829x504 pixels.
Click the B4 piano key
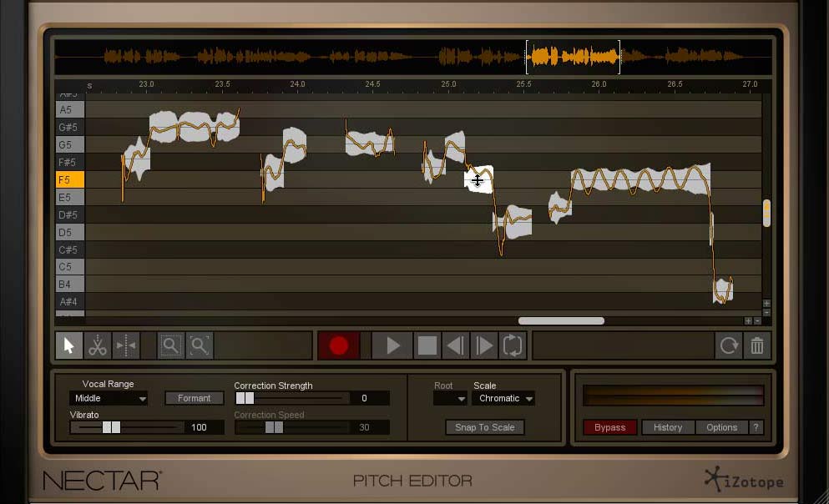70,285
